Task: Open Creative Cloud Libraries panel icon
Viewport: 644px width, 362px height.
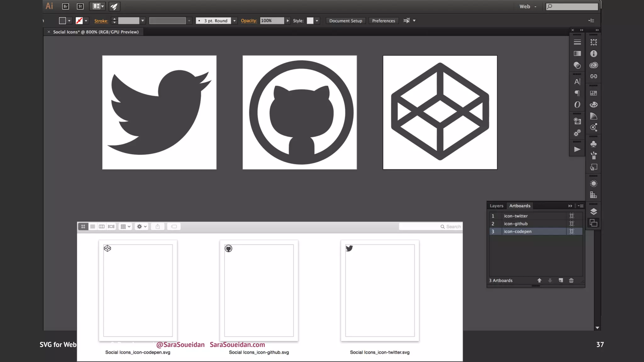Action: coord(593,65)
